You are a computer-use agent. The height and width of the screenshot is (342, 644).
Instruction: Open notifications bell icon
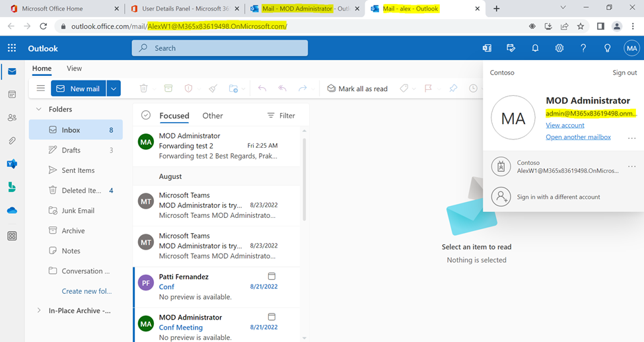[535, 48]
